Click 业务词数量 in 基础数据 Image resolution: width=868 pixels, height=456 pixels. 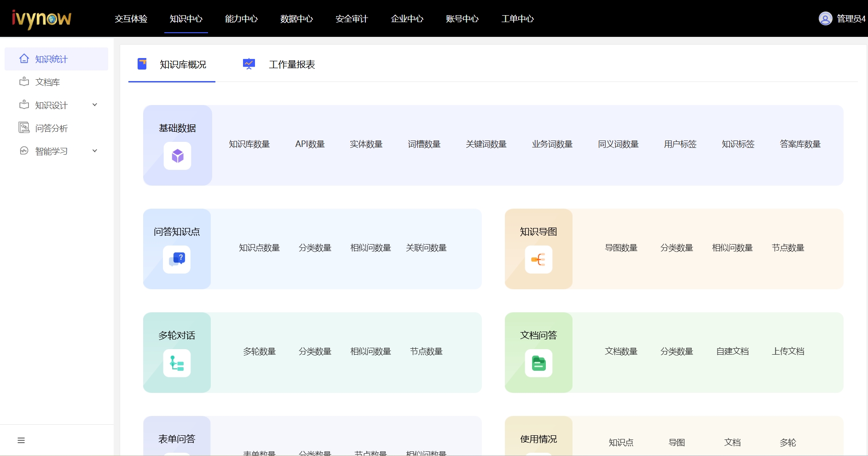click(x=552, y=144)
